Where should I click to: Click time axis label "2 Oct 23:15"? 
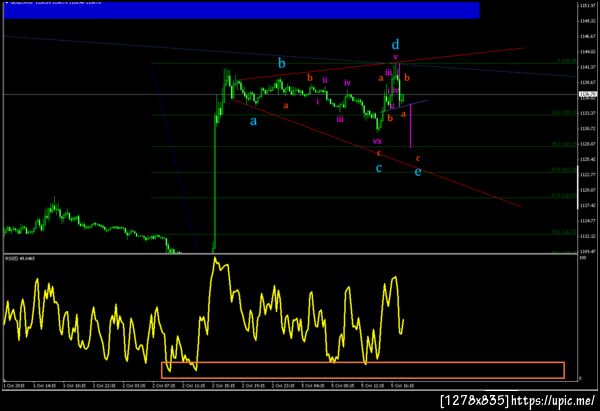point(284,386)
